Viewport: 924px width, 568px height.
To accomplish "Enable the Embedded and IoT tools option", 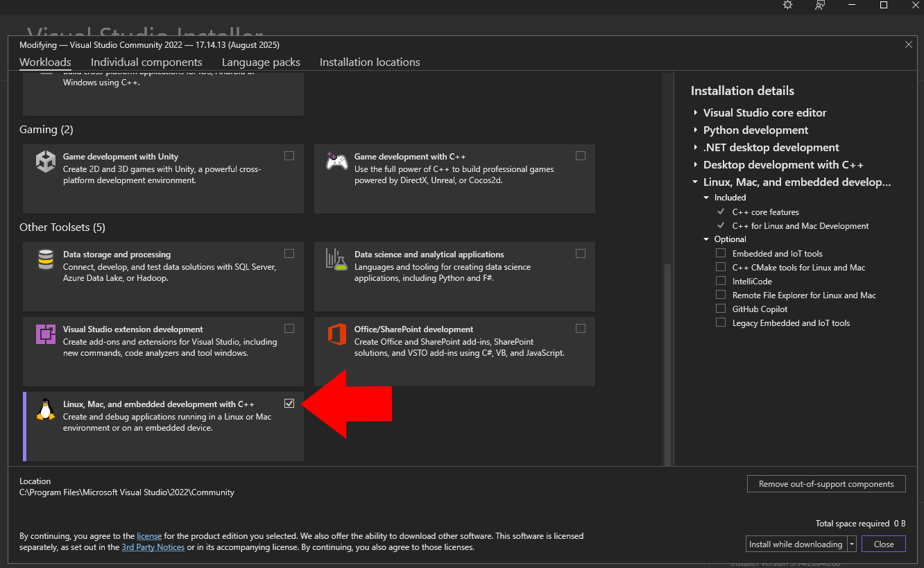I will 721,253.
